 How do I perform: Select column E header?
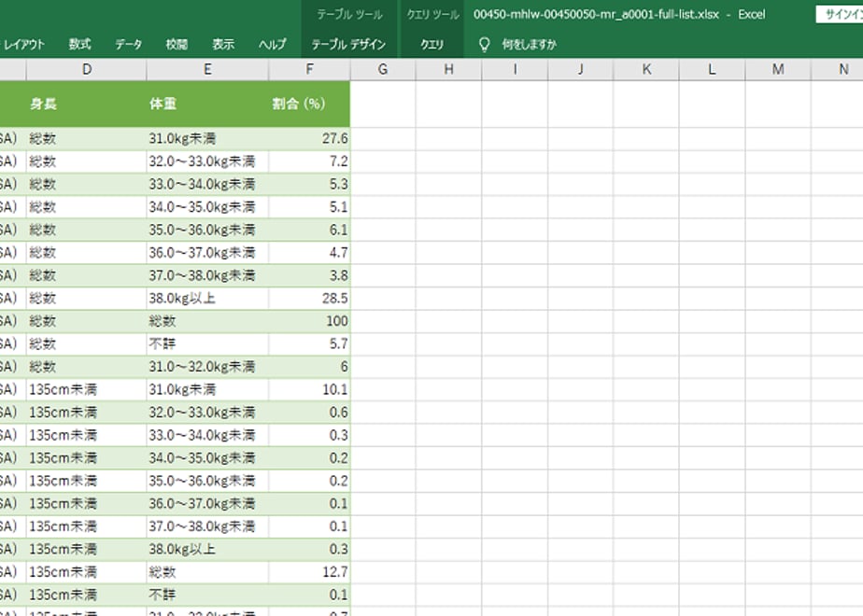207,69
